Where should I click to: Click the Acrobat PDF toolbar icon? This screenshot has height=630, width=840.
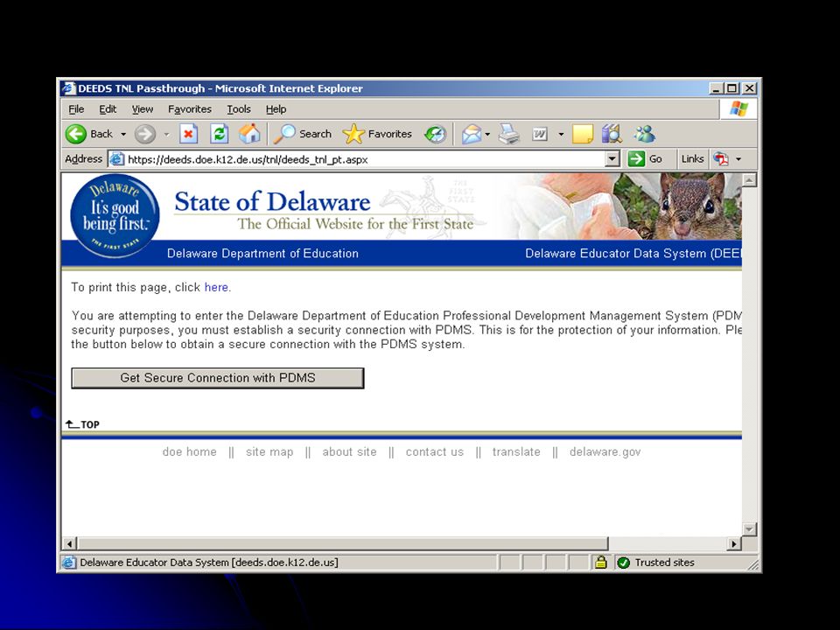[721, 159]
